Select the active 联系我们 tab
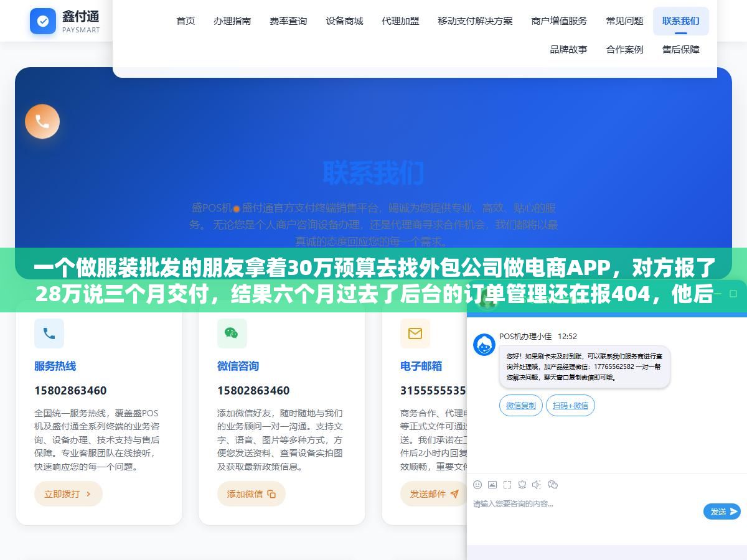This screenshot has height=560, width=747. coord(680,21)
